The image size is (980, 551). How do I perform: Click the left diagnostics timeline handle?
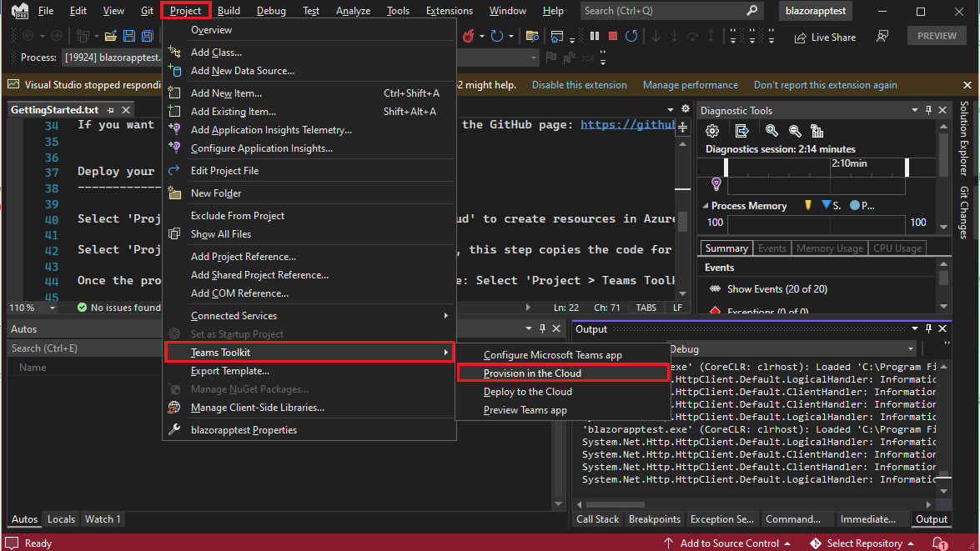(726, 168)
